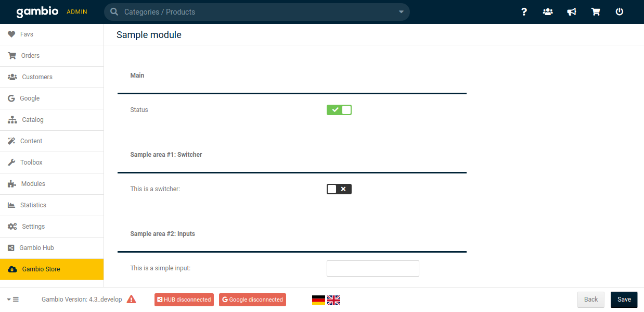Screen dimensions: 644x312
Task: Switch language with the German flag
Action: (x=318, y=300)
